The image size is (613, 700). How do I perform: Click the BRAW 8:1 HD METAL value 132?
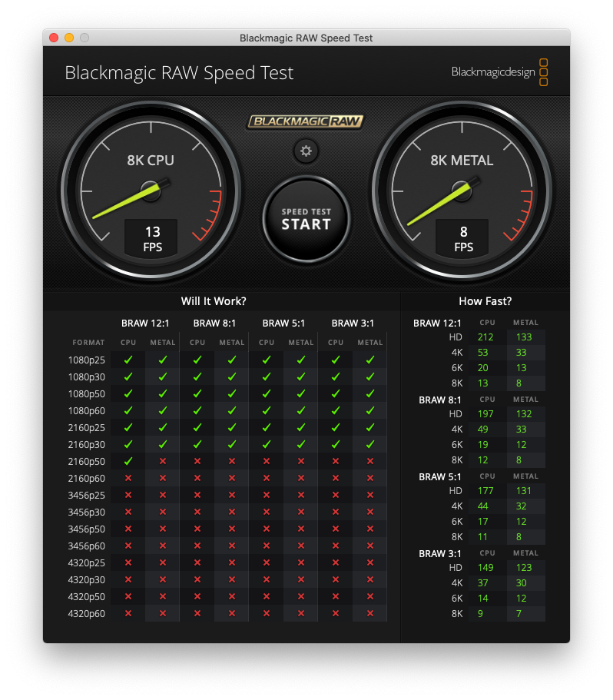click(524, 414)
